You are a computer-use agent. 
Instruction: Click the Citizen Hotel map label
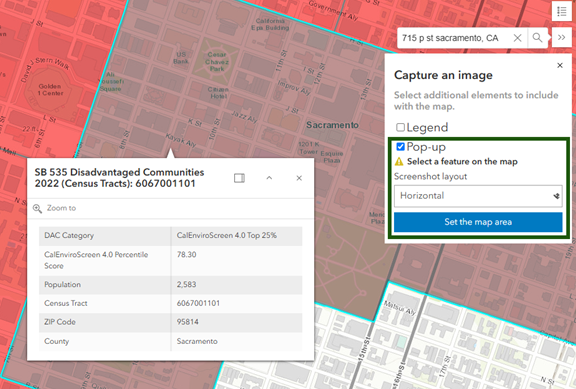(x=219, y=93)
